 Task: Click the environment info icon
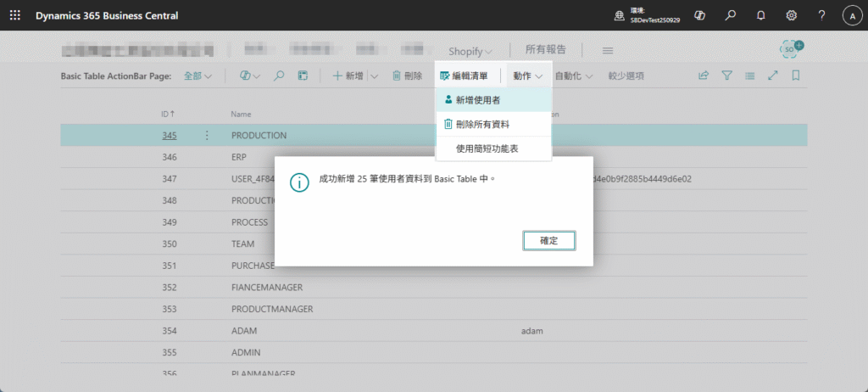pyautogui.click(x=620, y=15)
